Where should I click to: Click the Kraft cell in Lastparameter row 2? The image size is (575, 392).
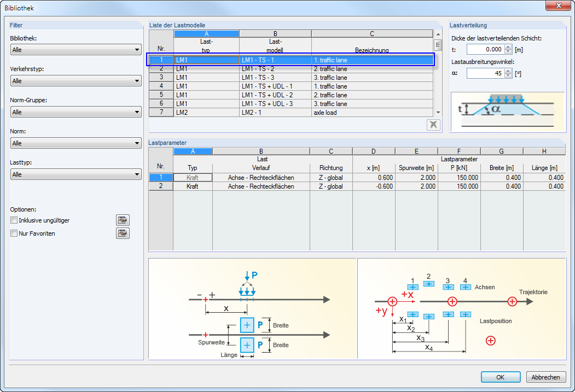[193, 186]
